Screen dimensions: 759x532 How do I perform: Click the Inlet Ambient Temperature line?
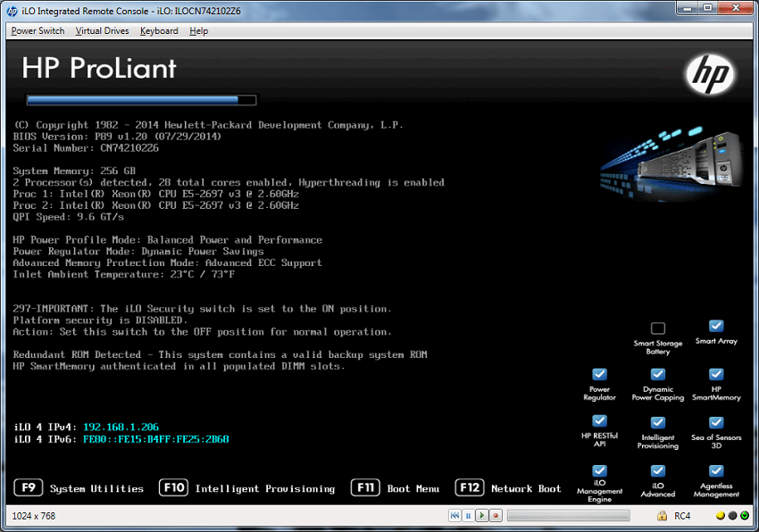tap(124, 274)
